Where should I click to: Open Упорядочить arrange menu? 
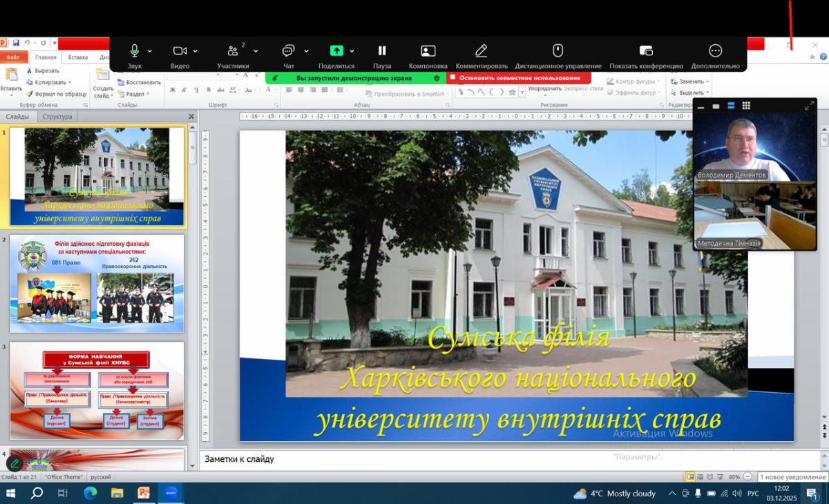point(544,88)
